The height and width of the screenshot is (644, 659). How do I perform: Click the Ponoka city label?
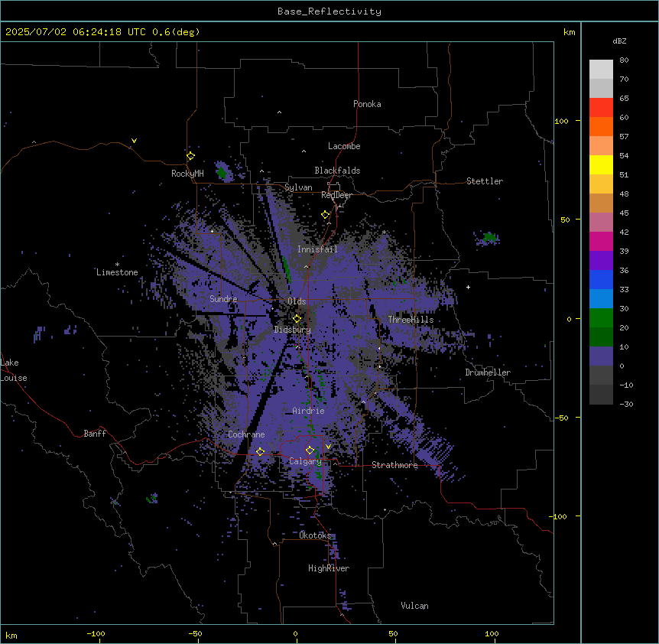[x=367, y=104]
